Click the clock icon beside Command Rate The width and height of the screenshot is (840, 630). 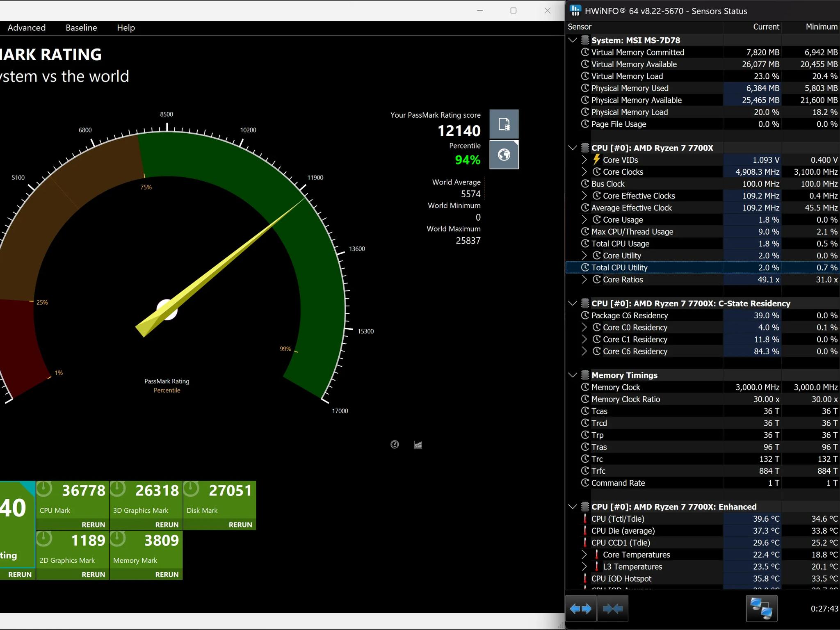[585, 483]
